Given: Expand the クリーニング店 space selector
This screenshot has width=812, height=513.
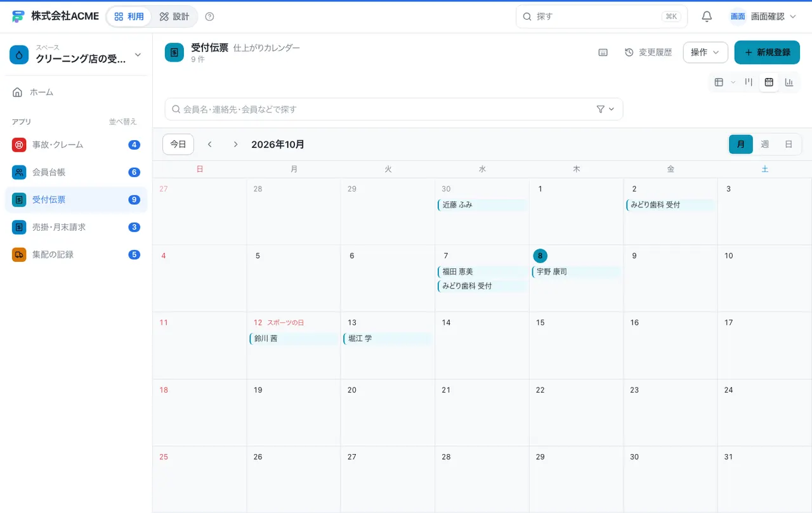Looking at the screenshot, I should click(x=76, y=55).
